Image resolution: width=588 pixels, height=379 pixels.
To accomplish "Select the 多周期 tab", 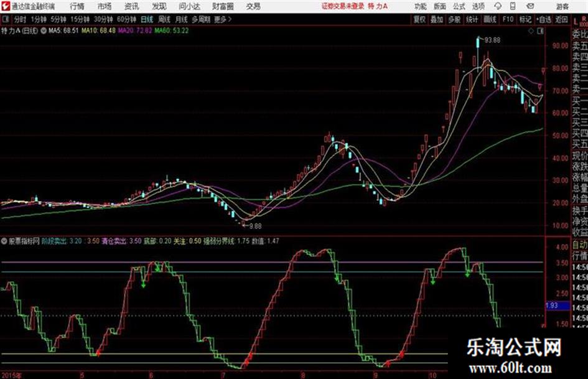I will tap(201, 19).
